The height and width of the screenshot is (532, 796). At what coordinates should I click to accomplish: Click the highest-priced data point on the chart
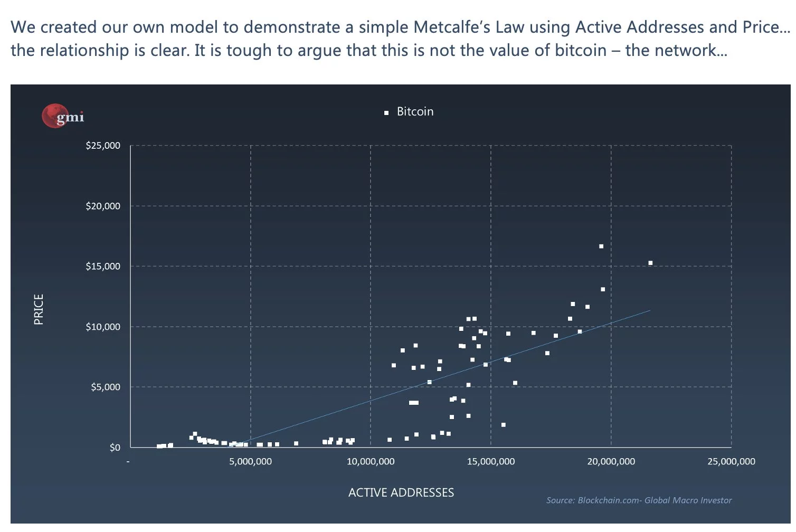pos(601,246)
